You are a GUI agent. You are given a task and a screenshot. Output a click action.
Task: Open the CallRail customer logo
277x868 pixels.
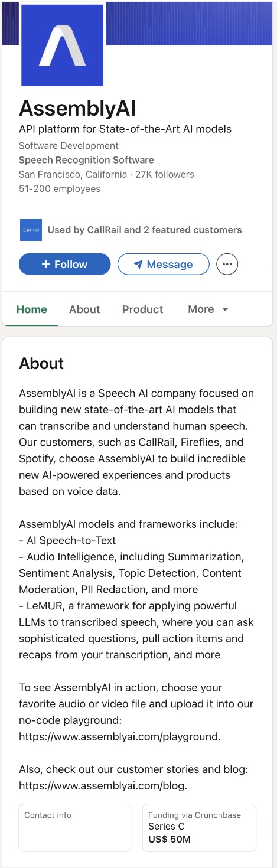[31, 230]
